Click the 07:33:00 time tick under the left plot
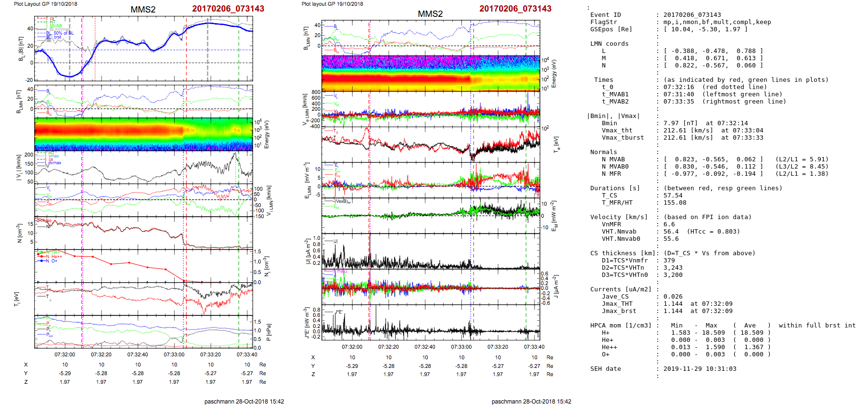This screenshot has width=868, height=405. tap(174, 354)
